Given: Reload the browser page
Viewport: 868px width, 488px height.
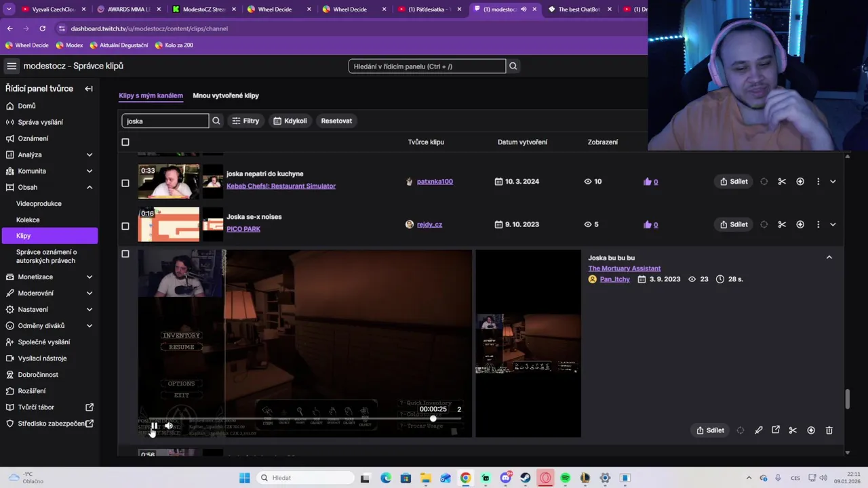Looking at the screenshot, I should [42, 28].
